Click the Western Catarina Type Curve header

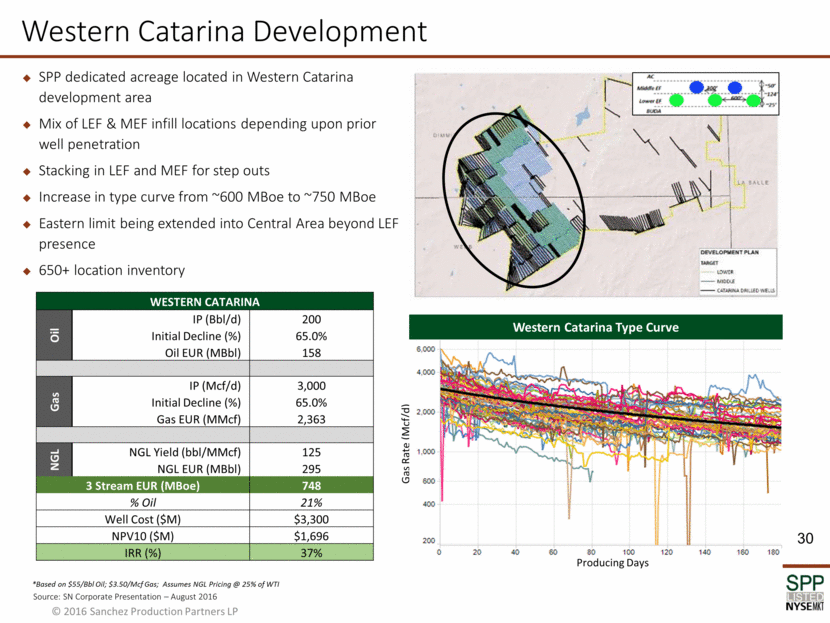tap(596, 328)
